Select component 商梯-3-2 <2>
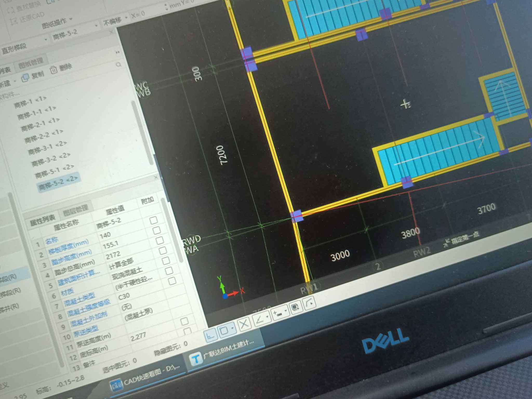Viewport: 532px width, 399px height. [x=51, y=159]
